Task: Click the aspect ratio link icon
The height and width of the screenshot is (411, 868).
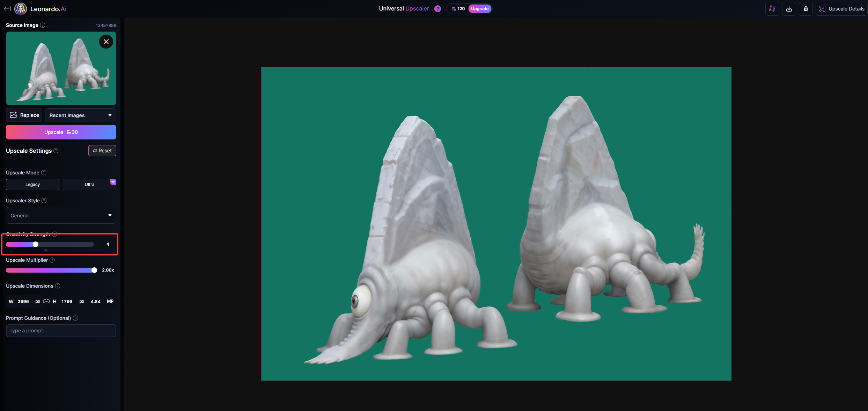Action: pos(46,301)
